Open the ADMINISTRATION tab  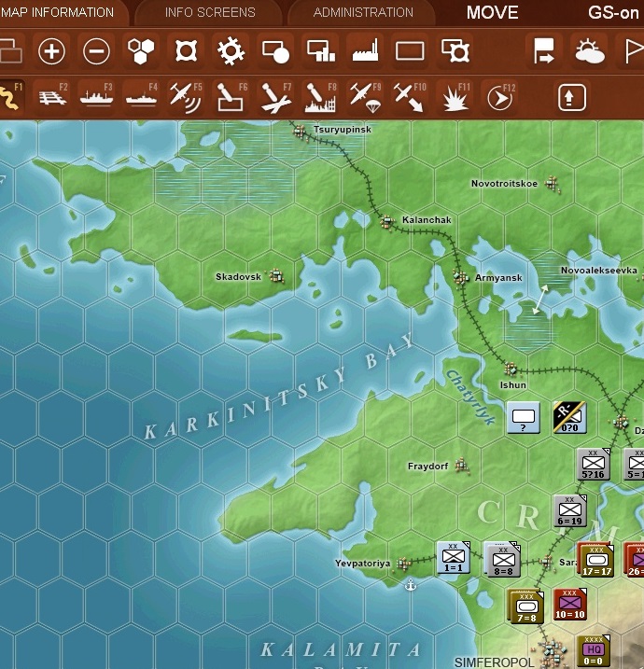363,12
